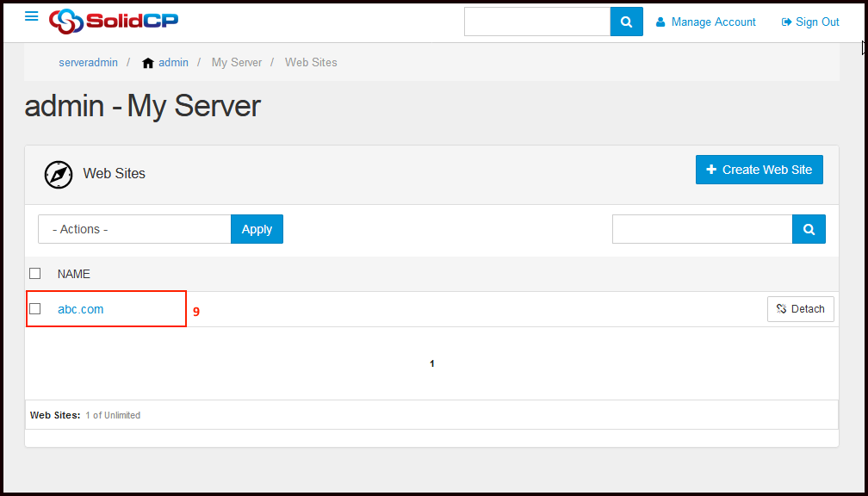Image resolution: width=868 pixels, height=496 pixels.
Task: Click the SolidCP logo
Action: 114,21
